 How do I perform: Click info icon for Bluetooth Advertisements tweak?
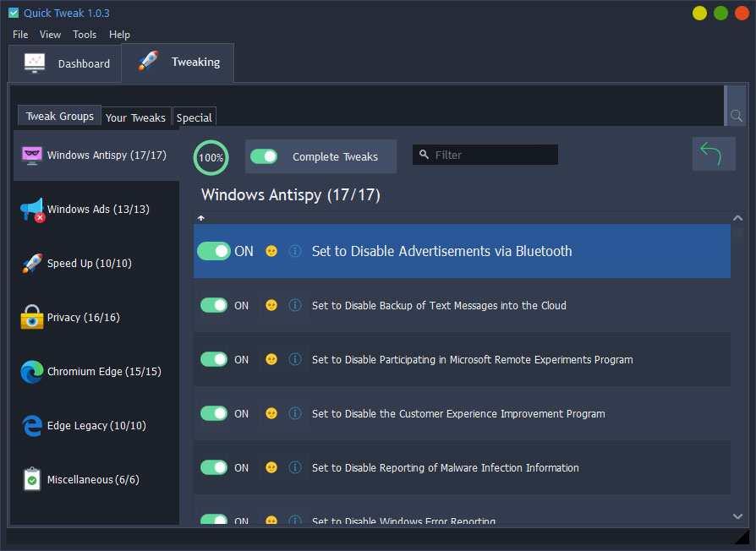click(x=295, y=251)
